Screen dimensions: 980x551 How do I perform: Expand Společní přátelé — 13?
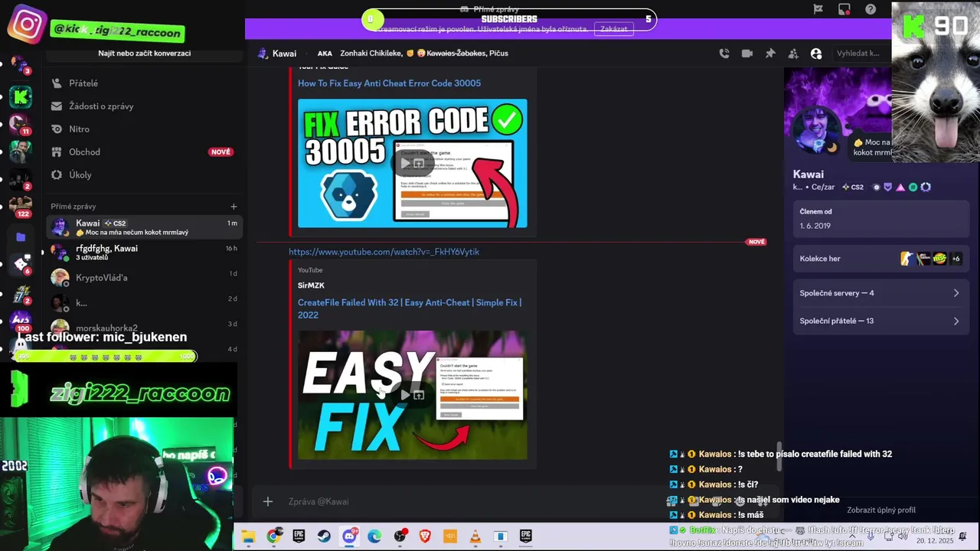(x=880, y=321)
